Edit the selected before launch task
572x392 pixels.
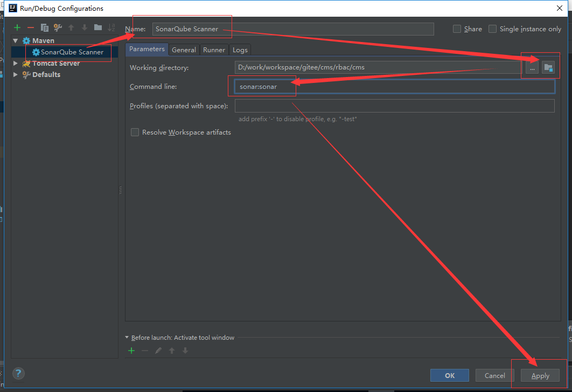[158, 351]
